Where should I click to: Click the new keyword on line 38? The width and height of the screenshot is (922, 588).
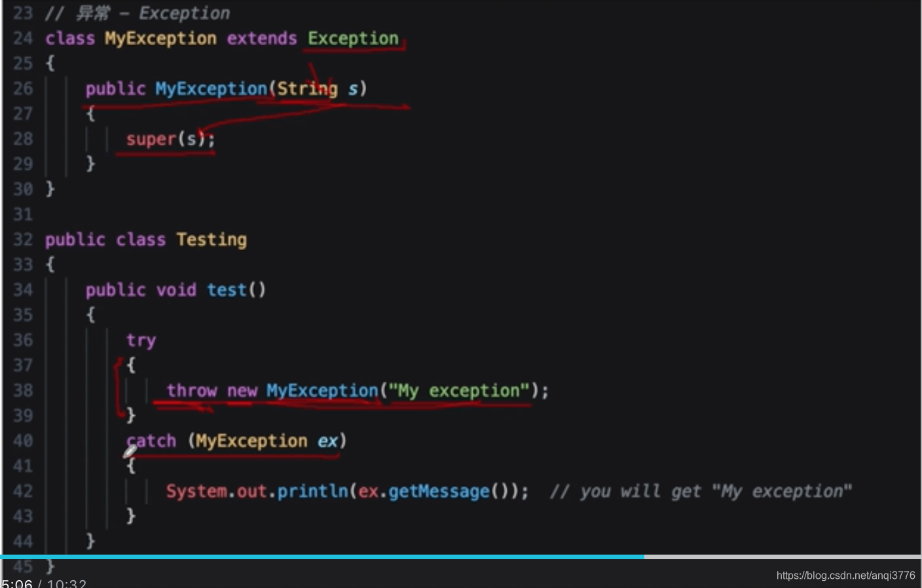coord(242,392)
